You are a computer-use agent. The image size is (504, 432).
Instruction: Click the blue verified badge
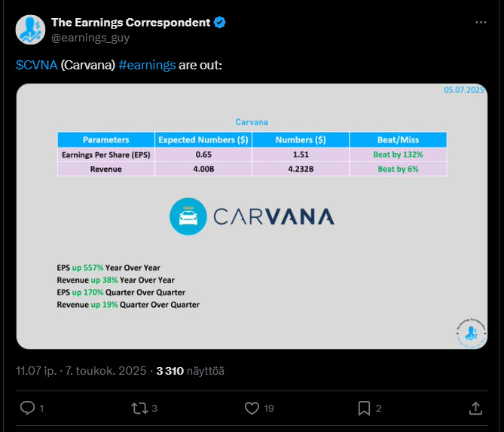(220, 23)
